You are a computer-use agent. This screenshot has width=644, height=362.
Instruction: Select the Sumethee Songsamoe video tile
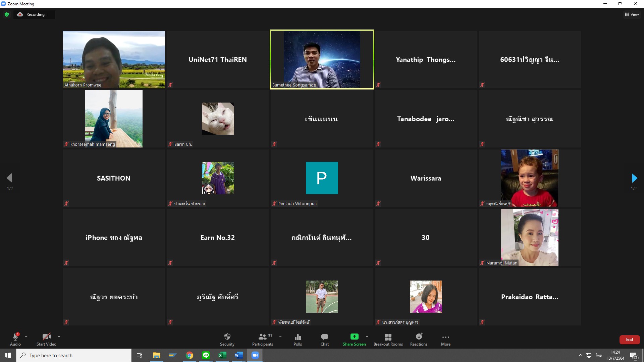322,60
